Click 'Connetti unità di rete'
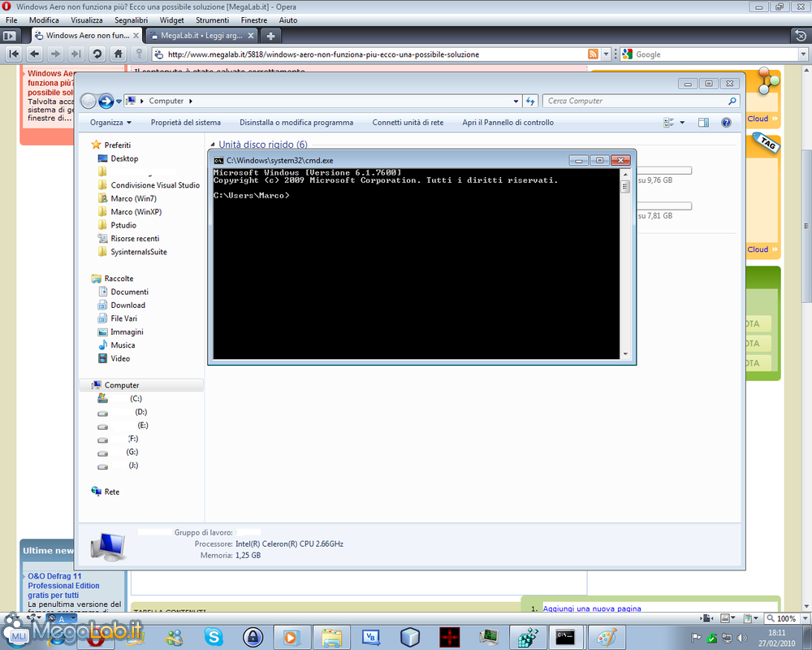The width and height of the screenshot is (812, 650). point(408,123)
